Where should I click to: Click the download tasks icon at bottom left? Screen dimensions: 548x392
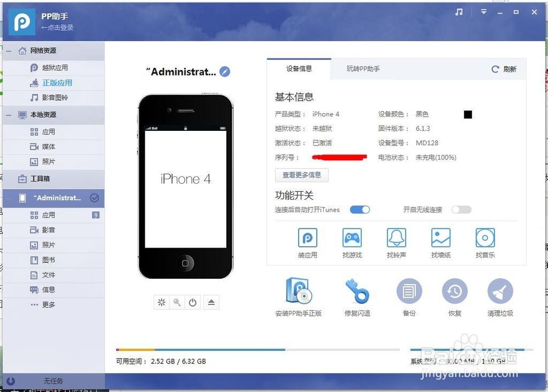pyautogui.click(x=11, y=381)
